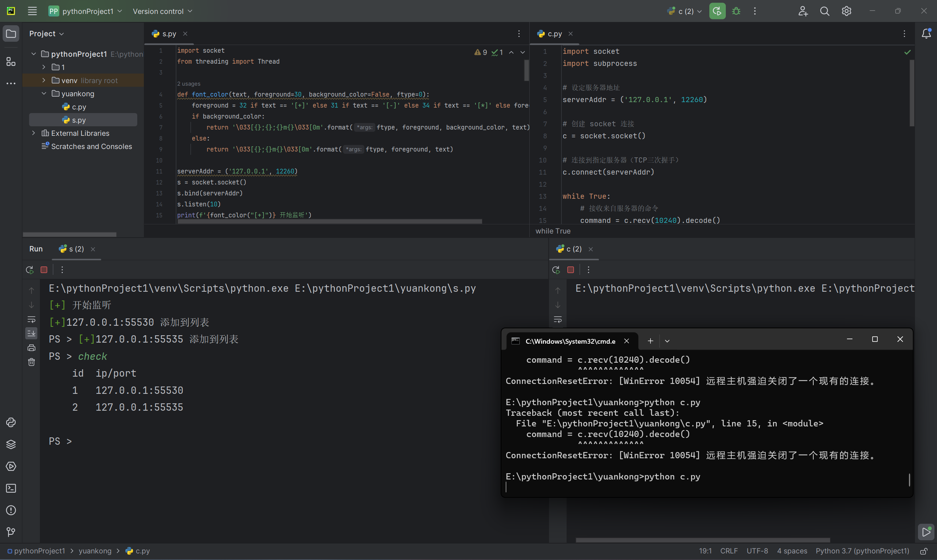Open the Services tool window icon
The height and width of the screenshot is (560, 937).
(11, 466)
